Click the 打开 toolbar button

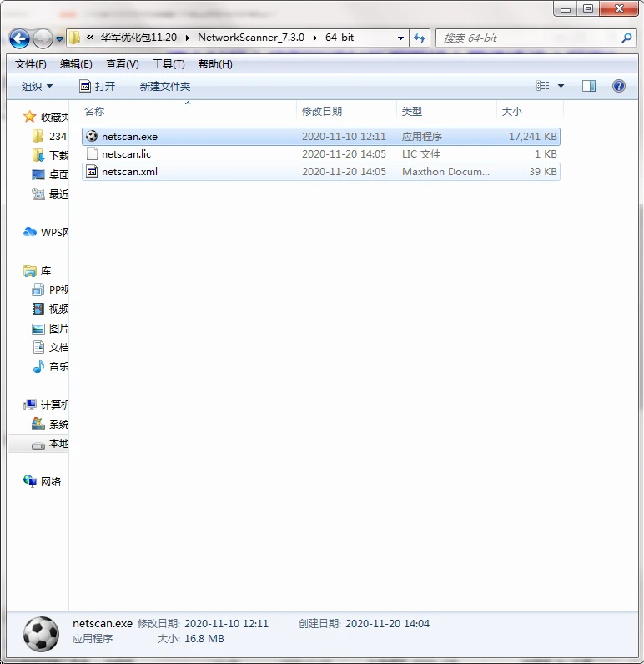[97, 86]
